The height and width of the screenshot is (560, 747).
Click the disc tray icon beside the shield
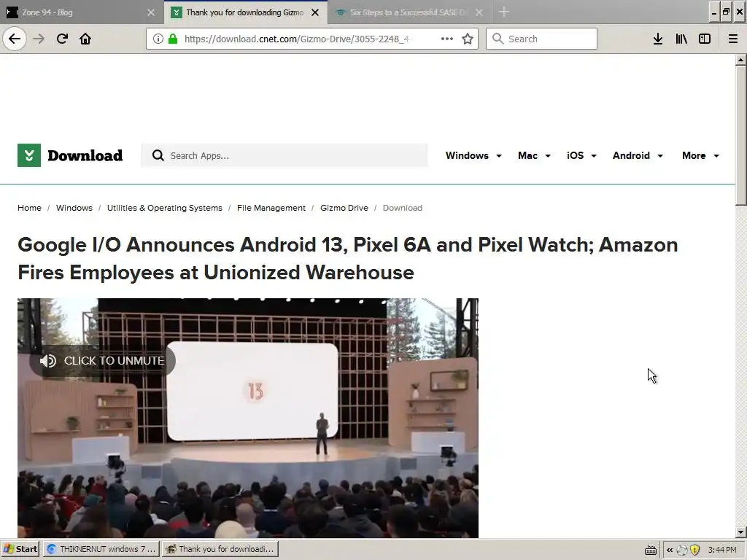[x=682, y=550]
